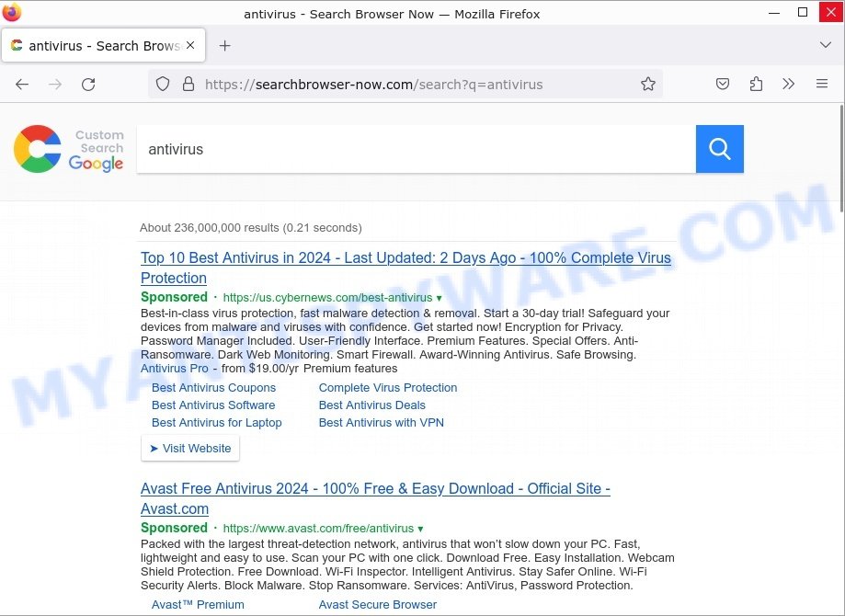
Task: Open the Extensions puzzle icon
Action: [x=756, y=84]
